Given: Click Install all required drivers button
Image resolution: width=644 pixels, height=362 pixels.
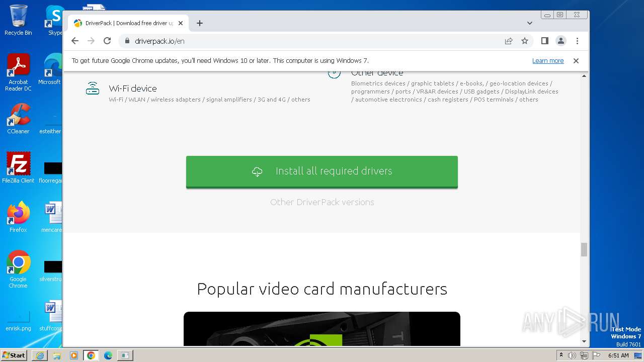Looking at the screenshot, I should click(322, 171).
